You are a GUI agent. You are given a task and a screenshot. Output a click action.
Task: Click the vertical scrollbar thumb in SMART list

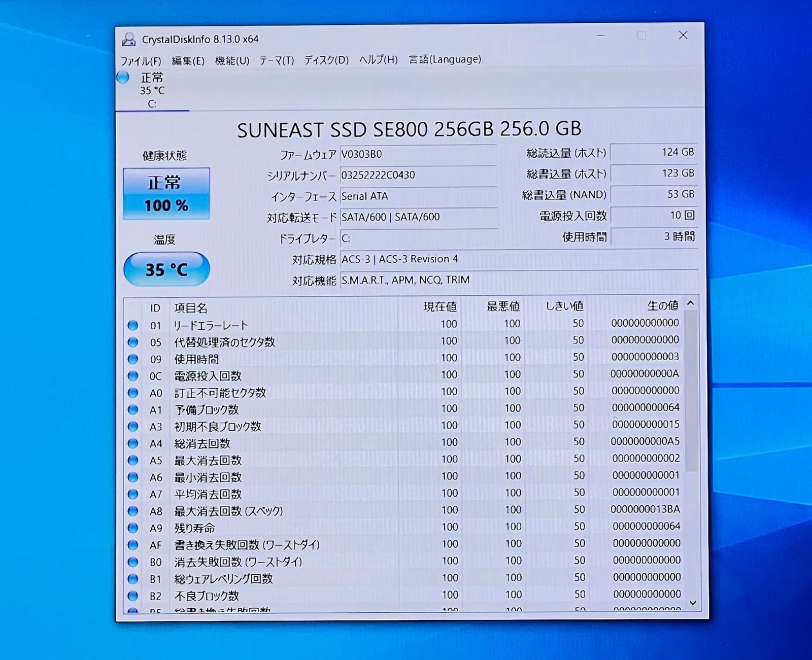pos(691,391)
